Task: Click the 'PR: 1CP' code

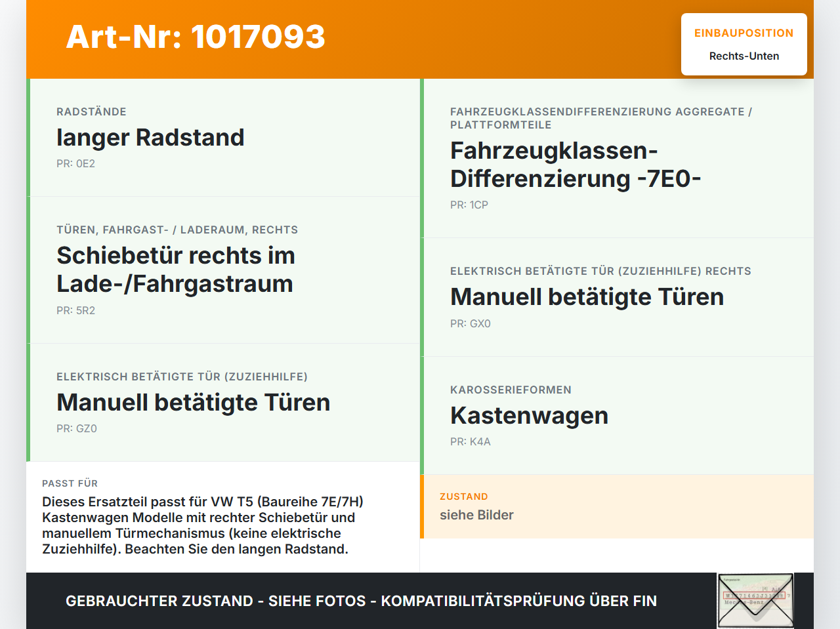Action: 469,205
